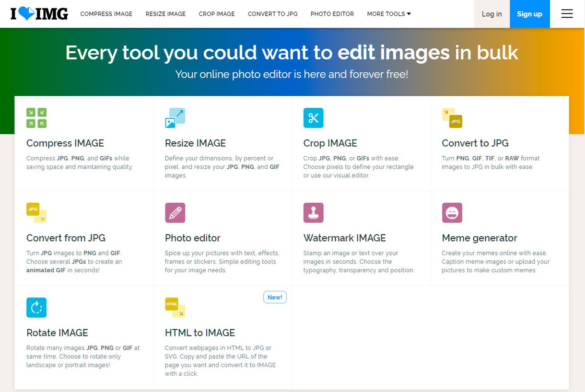The height and width of the screenshot is (392, 585).
Task: Click the Sign up button
Action: 529,14
